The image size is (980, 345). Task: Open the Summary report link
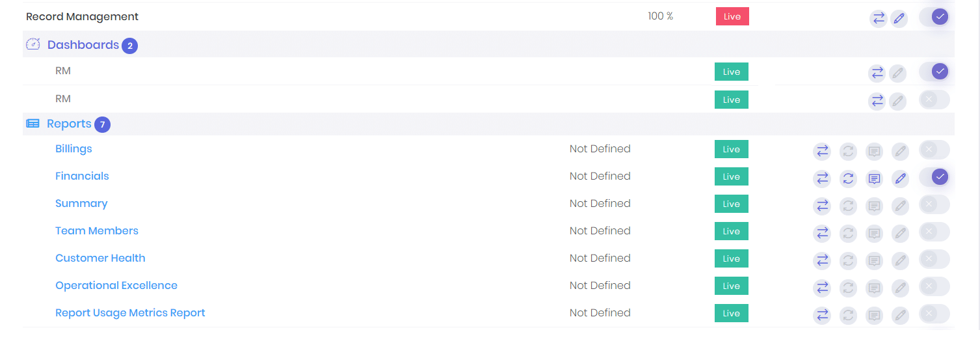coord(81,204)
